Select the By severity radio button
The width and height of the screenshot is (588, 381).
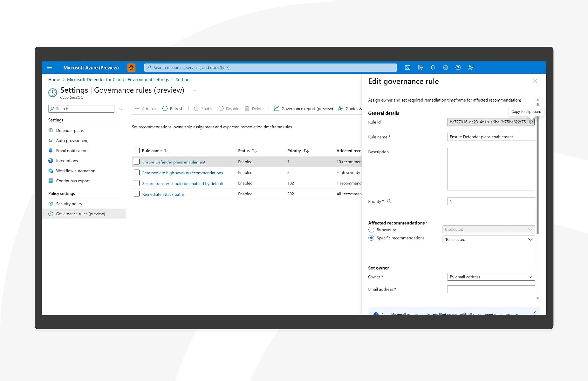click(371, 230)
